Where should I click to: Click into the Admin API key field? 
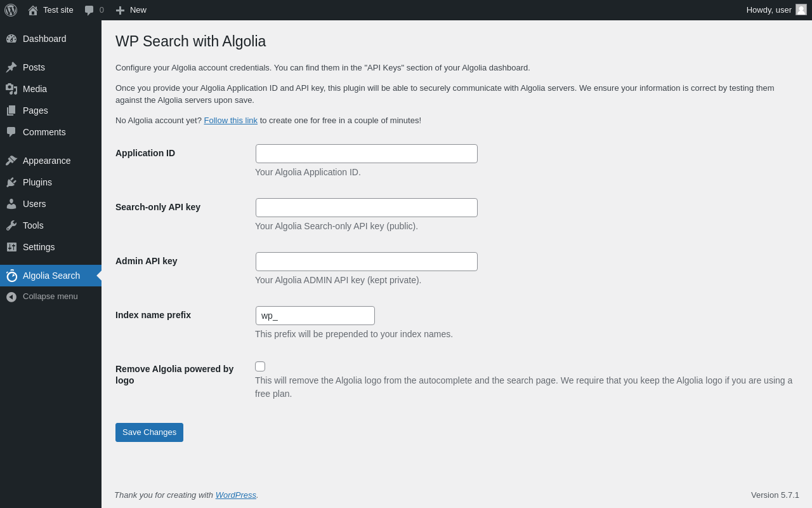click(366, 262)
